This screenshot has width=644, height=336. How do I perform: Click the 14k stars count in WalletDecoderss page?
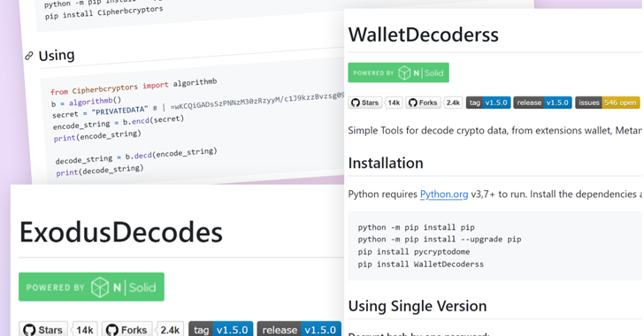point(394,103)
